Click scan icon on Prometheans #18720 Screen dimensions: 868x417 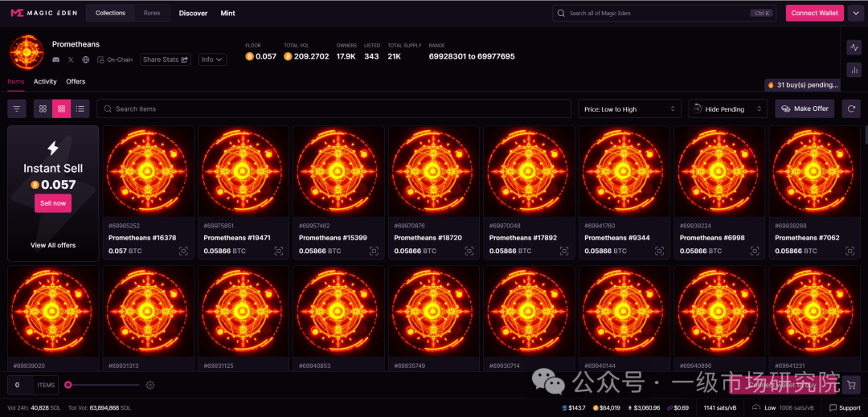point(469,251)
